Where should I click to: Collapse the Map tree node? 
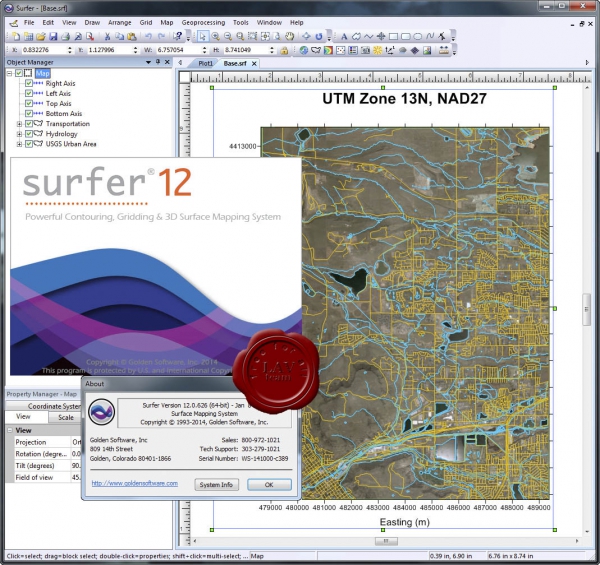coord(10,73)
